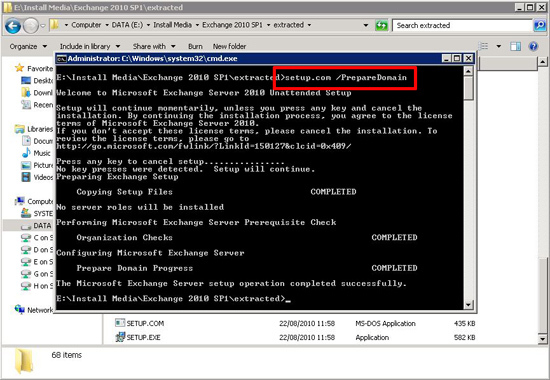This screenshot has width=550, height=380.
Task: Change view using the views icon
Action: coord(484,46)
